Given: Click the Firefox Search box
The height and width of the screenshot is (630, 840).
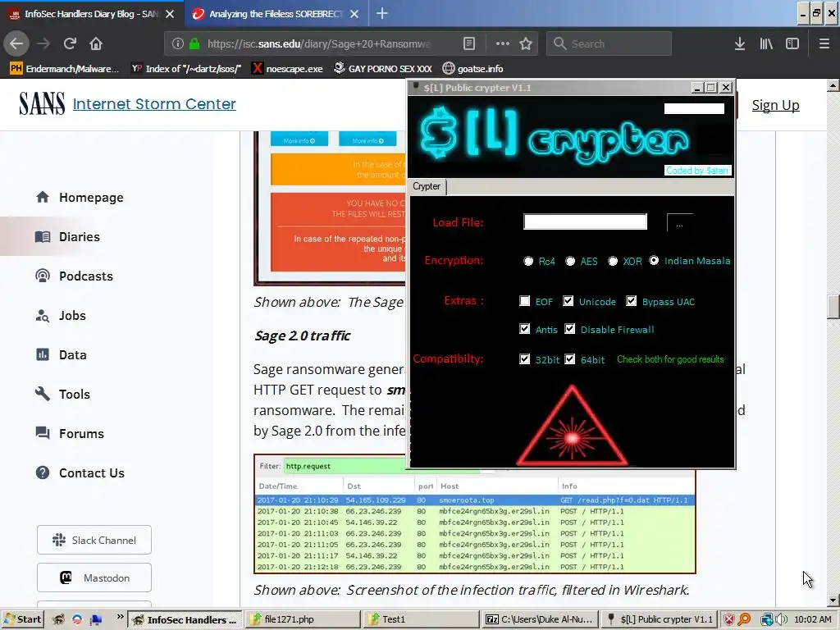Looking at the screenshot, I should click(x=609, y=43).
